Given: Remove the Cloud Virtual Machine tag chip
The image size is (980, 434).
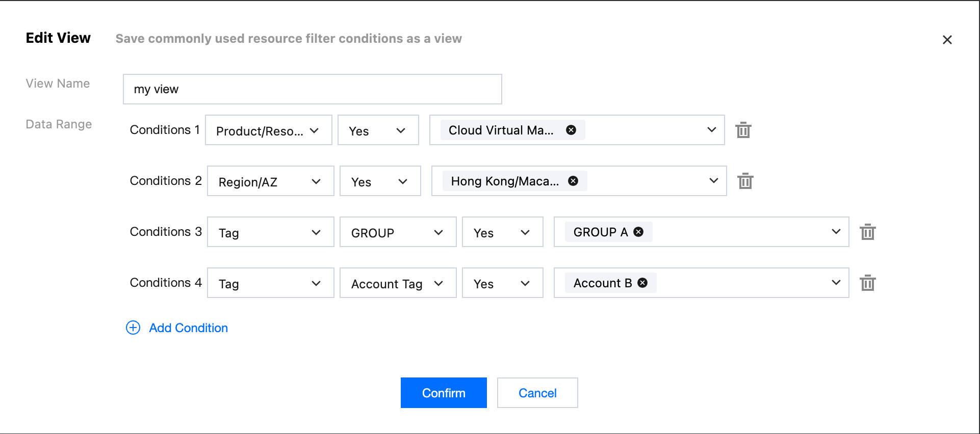Looking at the screenshot, I should coord(571,130).
